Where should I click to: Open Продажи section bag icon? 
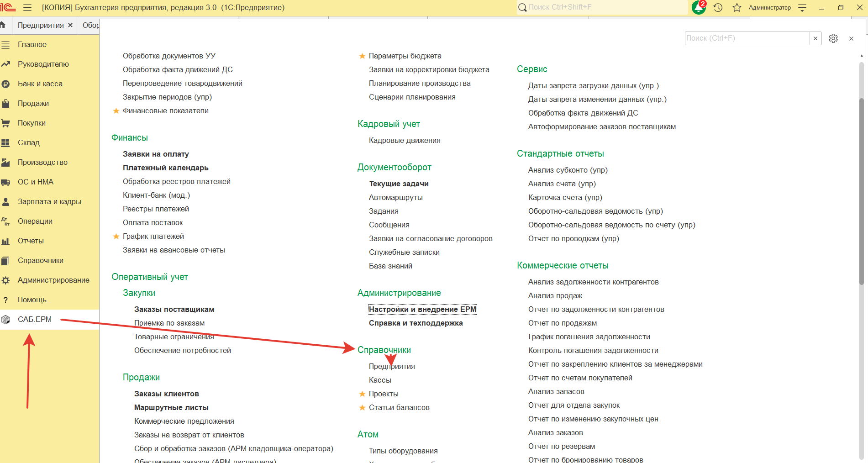[x=5, y=104]
